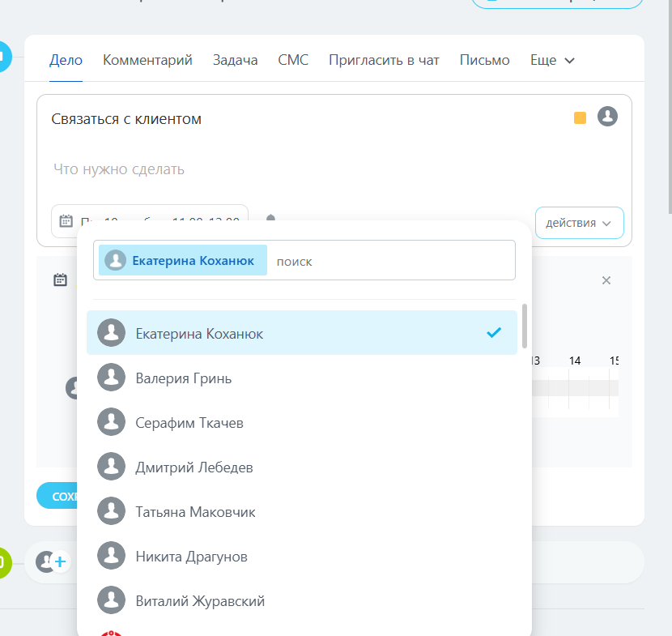The height and width of the screenshot is (636, 672).
Task: Click the blue save button
Action: (x=57, y=496)
